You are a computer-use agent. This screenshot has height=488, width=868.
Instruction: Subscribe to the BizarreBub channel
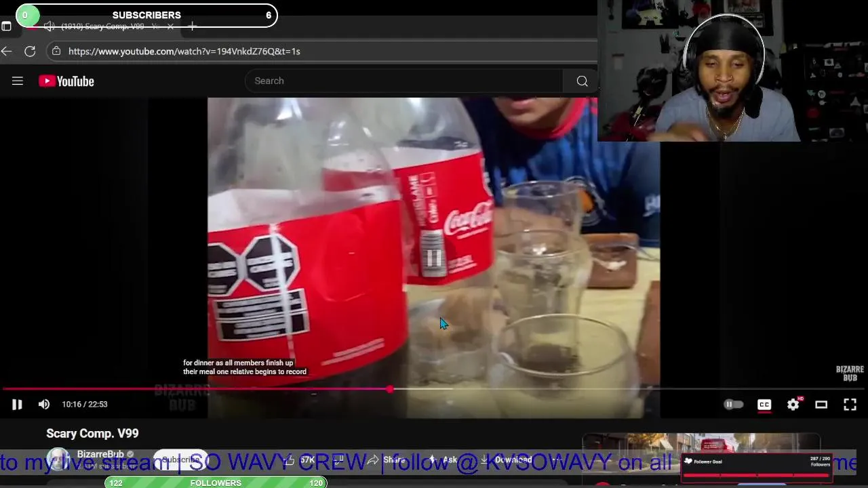tap(180, 460)
